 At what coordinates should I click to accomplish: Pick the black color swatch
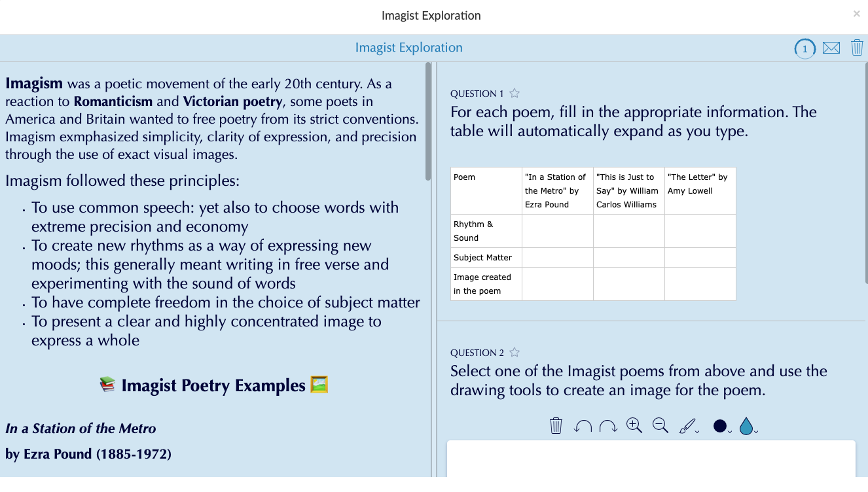(x=721, y=425)
